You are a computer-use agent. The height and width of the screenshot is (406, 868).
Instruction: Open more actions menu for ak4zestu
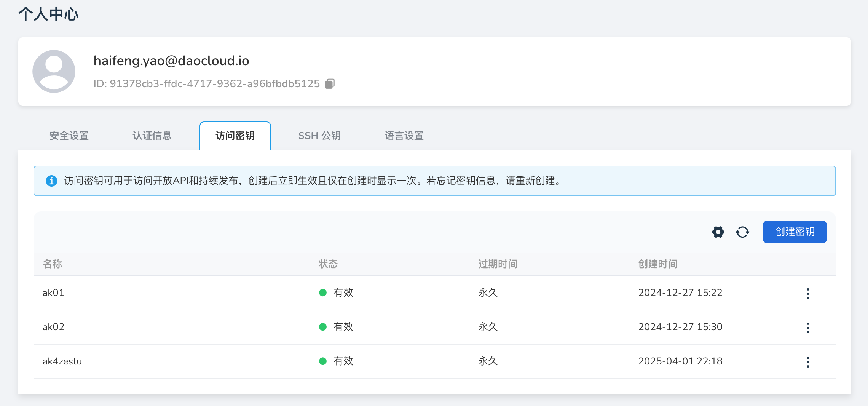pyautogui.click(x=808, y=362)
